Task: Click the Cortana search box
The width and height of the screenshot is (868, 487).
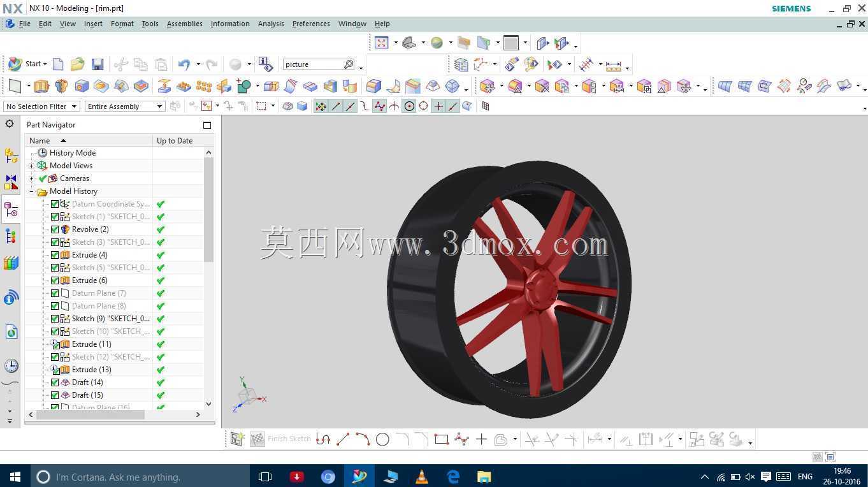Action: pyautogui.click(x=140, y=477)
